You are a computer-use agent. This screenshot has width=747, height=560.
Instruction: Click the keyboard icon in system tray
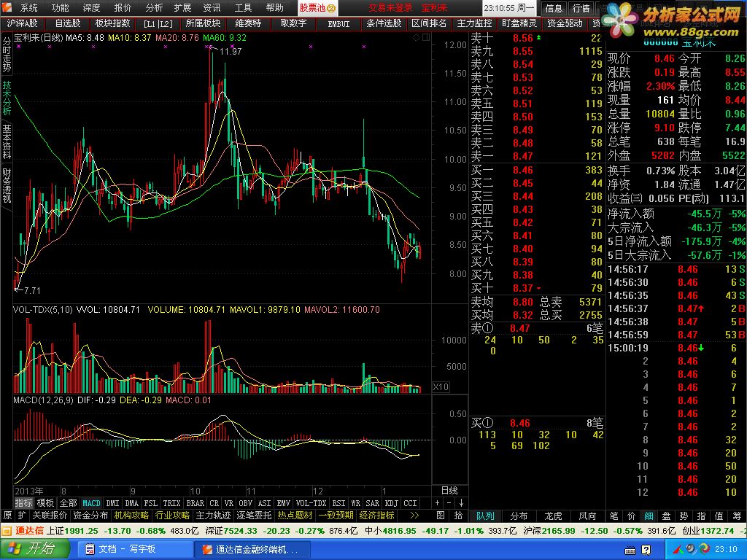pyautogui.click(x=630, y=550)
